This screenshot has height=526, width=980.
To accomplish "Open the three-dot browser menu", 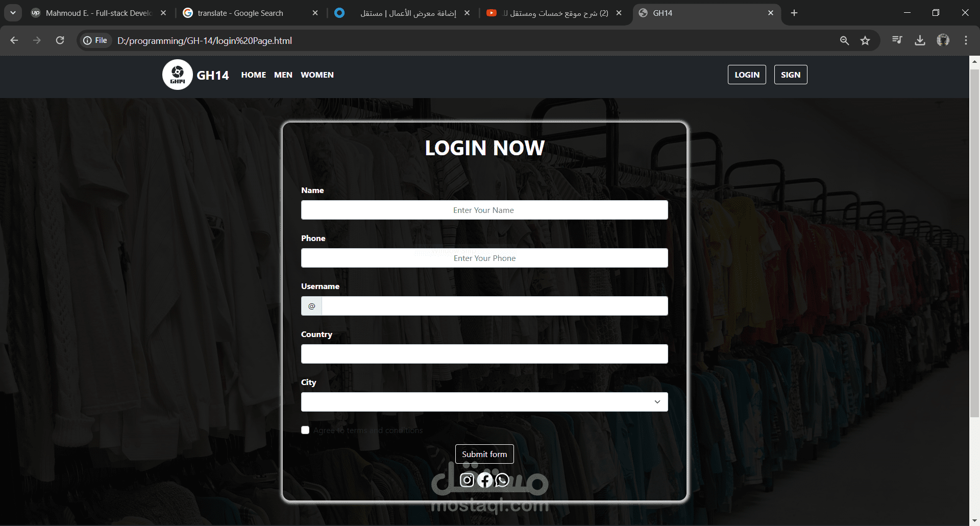I will point(966,40).
